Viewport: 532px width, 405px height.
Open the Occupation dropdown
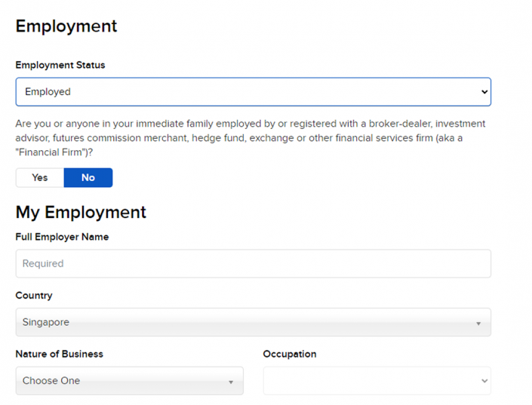[x=377, y=381]
